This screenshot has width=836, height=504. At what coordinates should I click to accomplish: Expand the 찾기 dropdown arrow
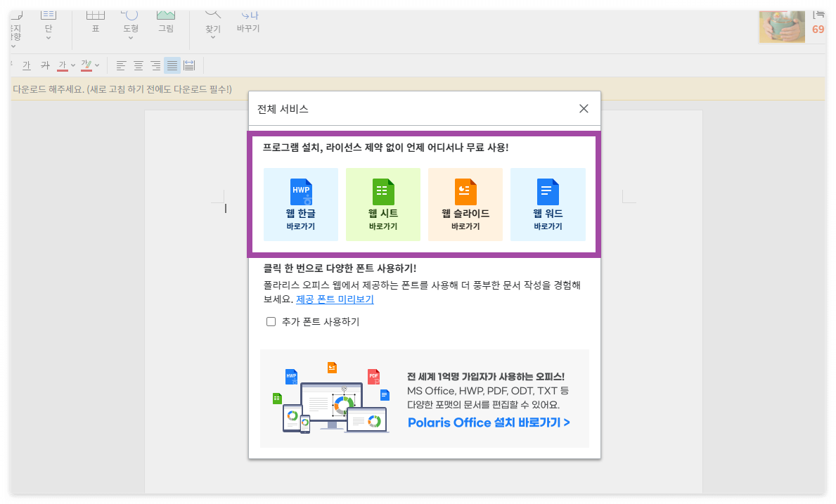click(213, 38)
